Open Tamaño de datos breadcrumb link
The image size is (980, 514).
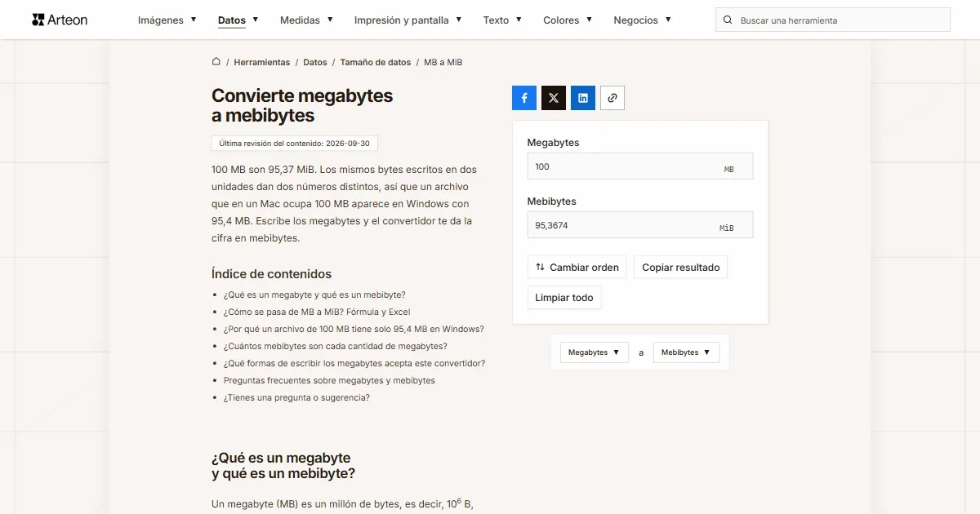(376, 62)
